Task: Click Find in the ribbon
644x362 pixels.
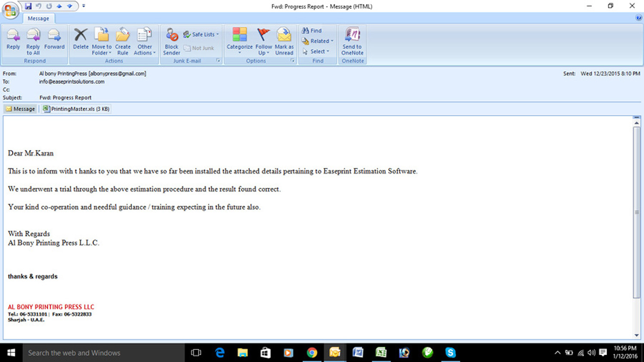Action: pyautogui.click(x=312, y=30)
